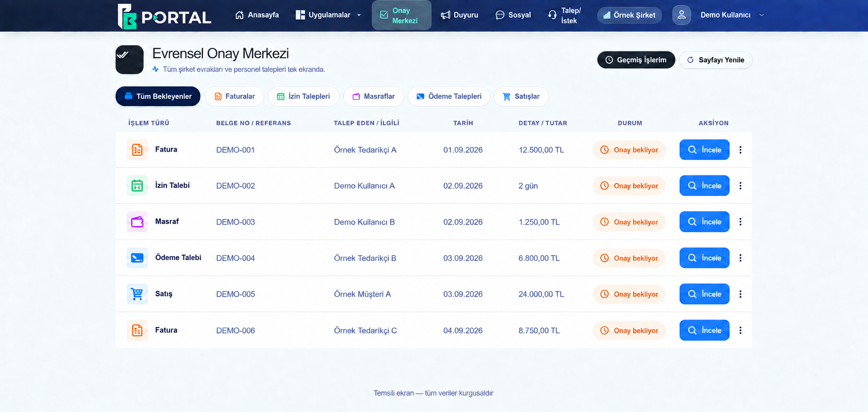
Task: Open the three-dot menu for DEMO-006
Action: click(x=740, y=330)
